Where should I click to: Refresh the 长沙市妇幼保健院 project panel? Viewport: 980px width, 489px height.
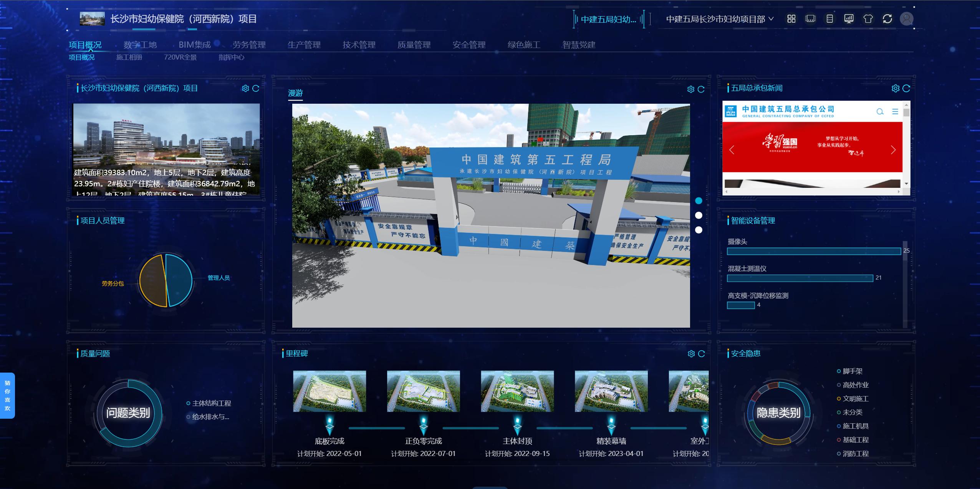coord(256,88)
